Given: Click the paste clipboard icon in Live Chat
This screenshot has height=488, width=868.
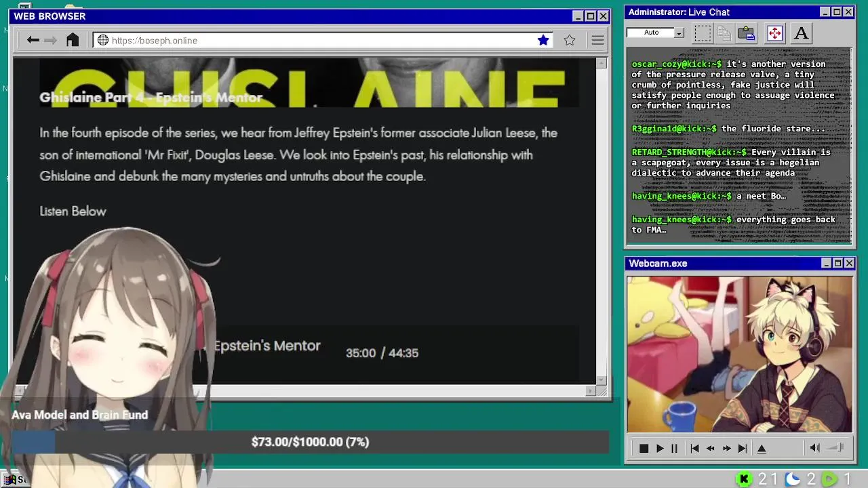Looking at the screenshot, I should [747, 33].
